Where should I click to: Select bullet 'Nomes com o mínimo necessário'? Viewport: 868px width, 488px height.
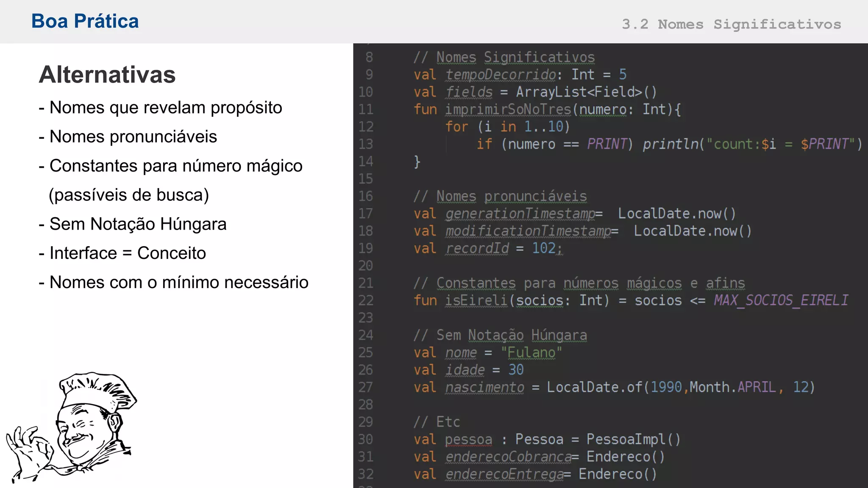pyautogui.click(x=179, y=283)
